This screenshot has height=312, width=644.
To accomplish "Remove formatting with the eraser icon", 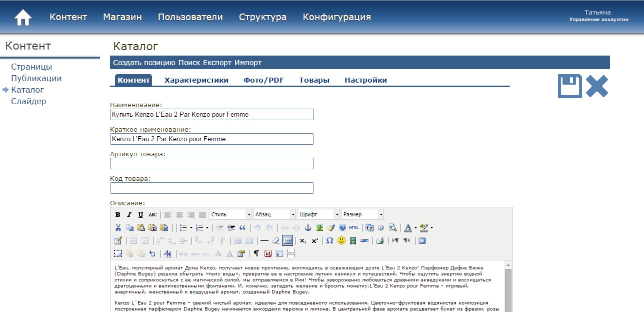I will point(276,240).
